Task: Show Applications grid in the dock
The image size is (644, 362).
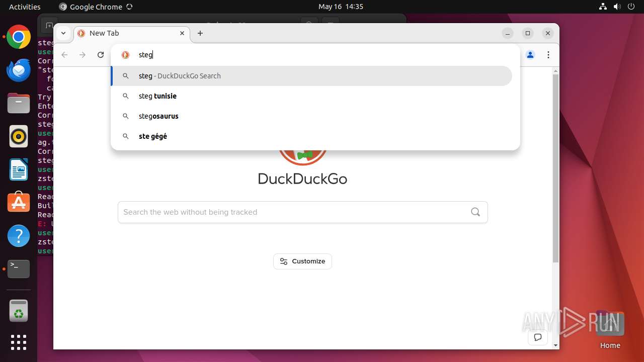Action: [x=19, y=342]
